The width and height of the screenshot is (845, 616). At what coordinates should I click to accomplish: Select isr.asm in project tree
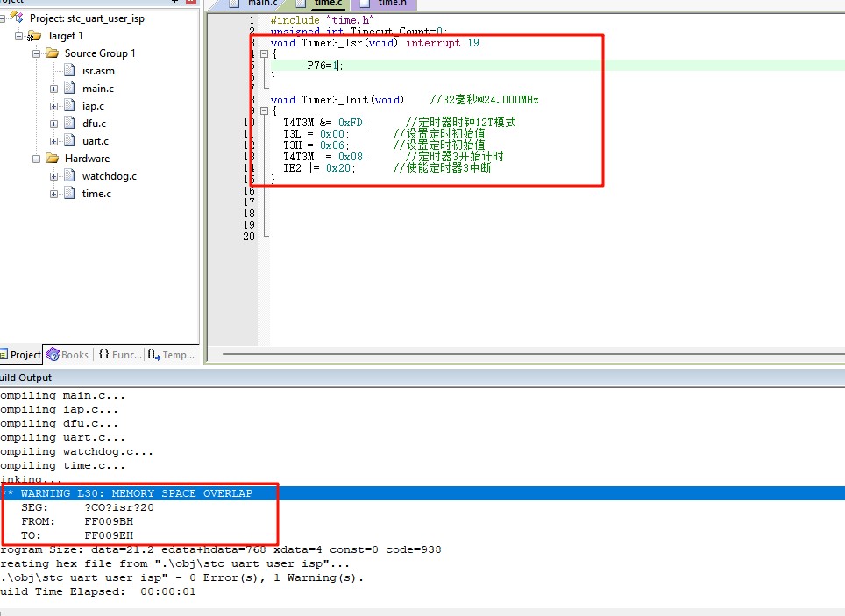[x=98, y=71]
